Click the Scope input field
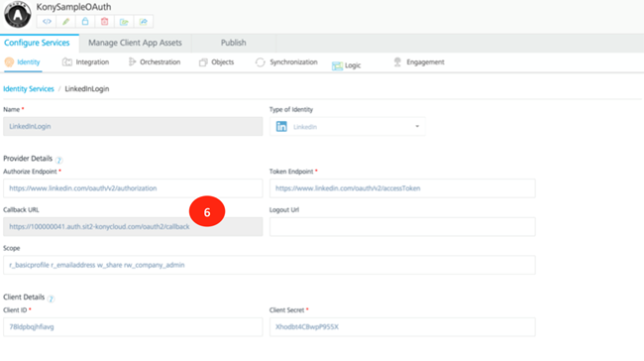This screenshot has height=361, width=644. coord(269,265)
